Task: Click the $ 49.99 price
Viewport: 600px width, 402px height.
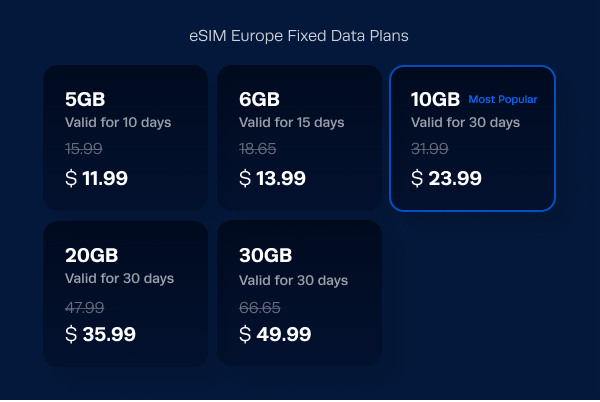Action: pyautogui.click(x=275, y=334)
